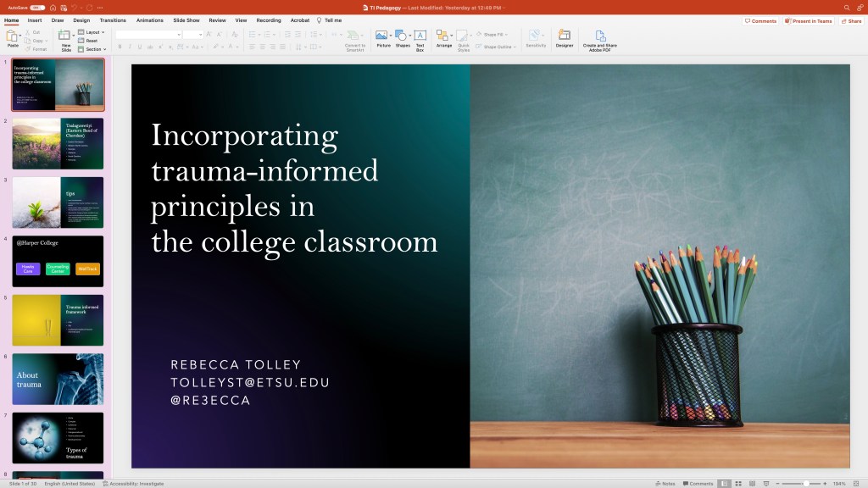This screenshot has height=488, width=868.
Task: Adjust the zoom slider in status bar
Action: [804, 484]
